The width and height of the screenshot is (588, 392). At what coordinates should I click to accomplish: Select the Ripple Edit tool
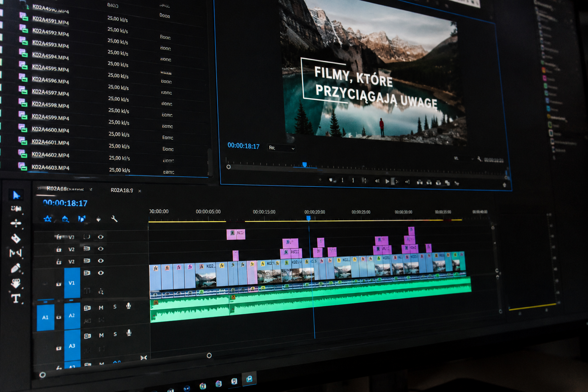[16, 224]
